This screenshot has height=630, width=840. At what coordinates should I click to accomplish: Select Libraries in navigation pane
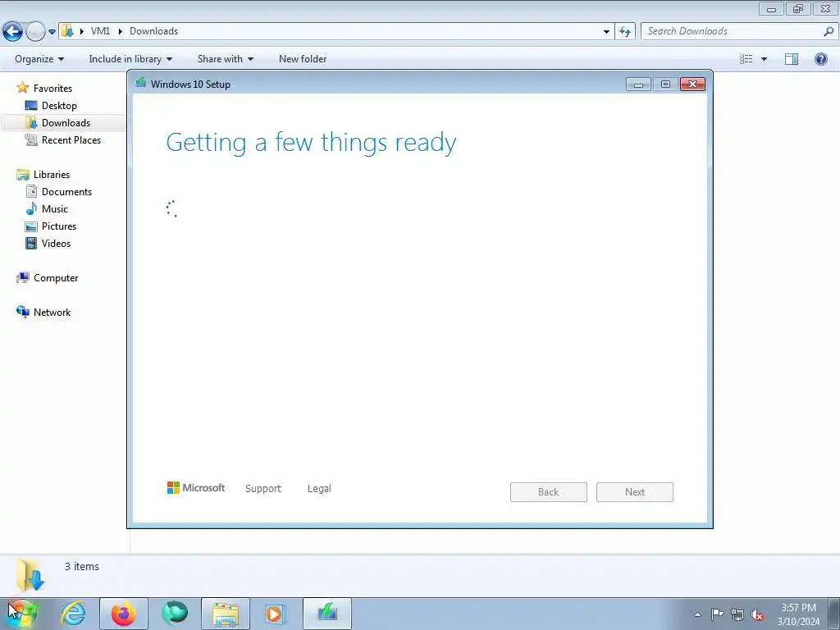point(52,174)
